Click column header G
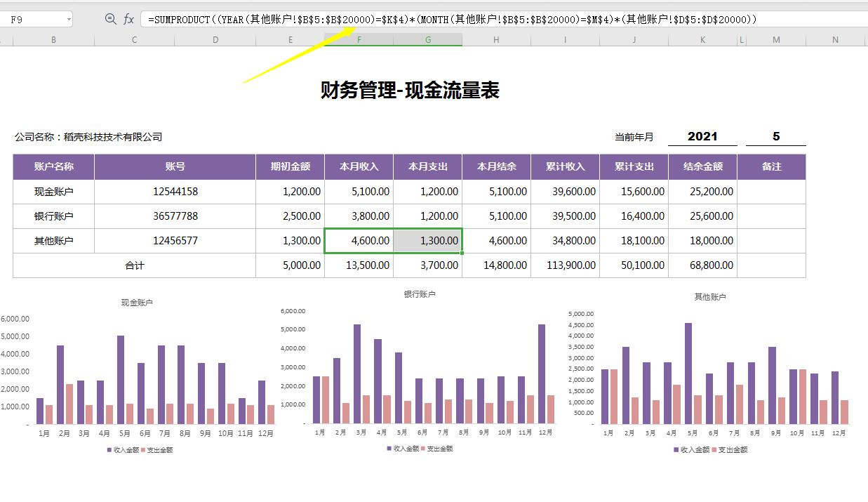Image resolution: width=868 pixels, height=502 pixels. 428,40
